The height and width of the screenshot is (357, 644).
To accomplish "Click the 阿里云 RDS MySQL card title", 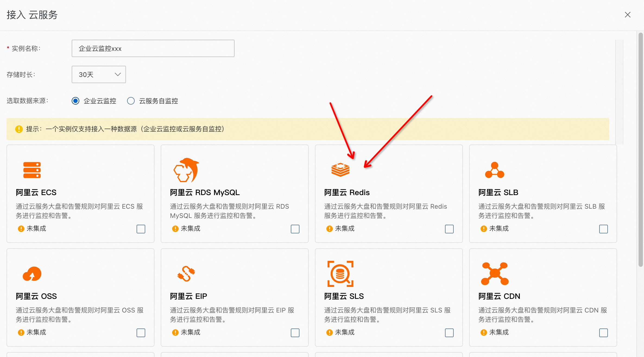I will point(205,192).
